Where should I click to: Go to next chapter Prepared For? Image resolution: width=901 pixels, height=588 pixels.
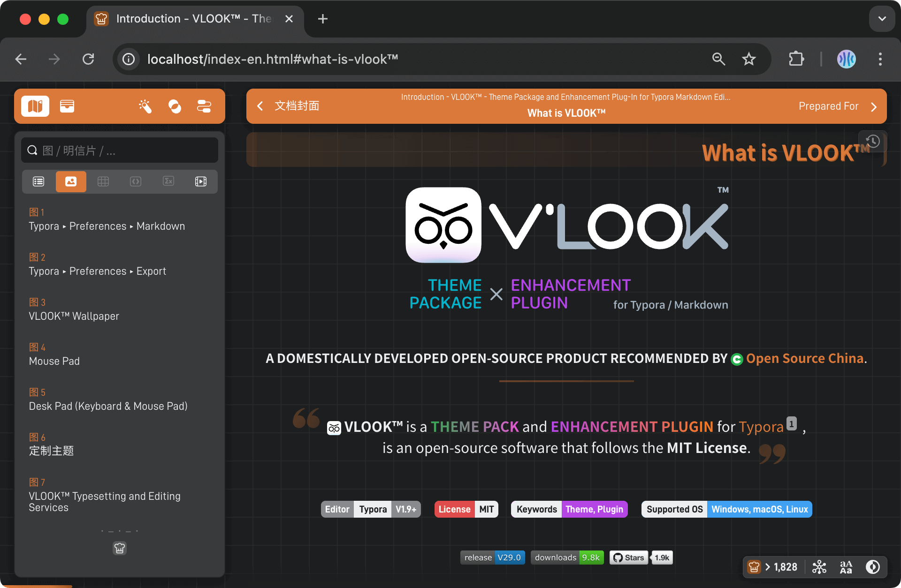coord(838,106)
